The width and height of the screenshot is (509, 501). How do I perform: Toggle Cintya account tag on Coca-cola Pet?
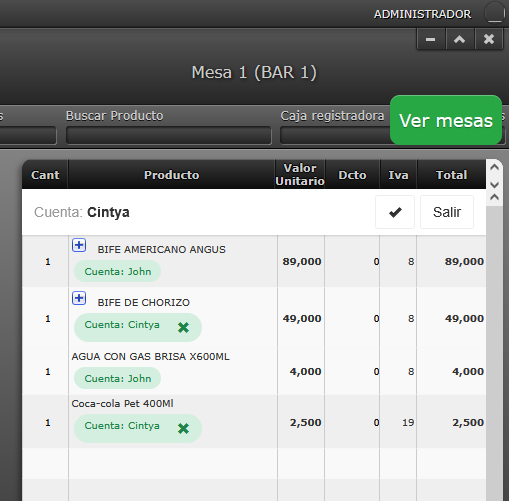pyautogui.click(x=138, y=428)
